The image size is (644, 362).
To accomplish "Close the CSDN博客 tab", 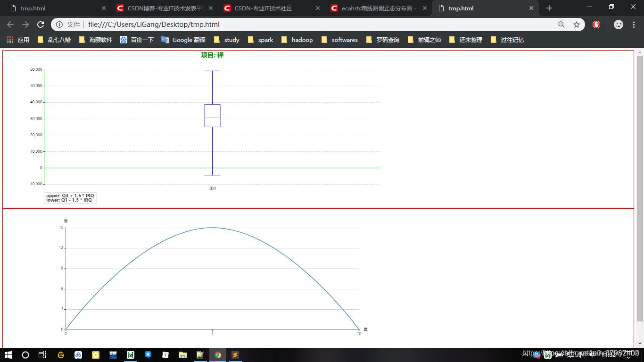I will click(x=211, y=8).
